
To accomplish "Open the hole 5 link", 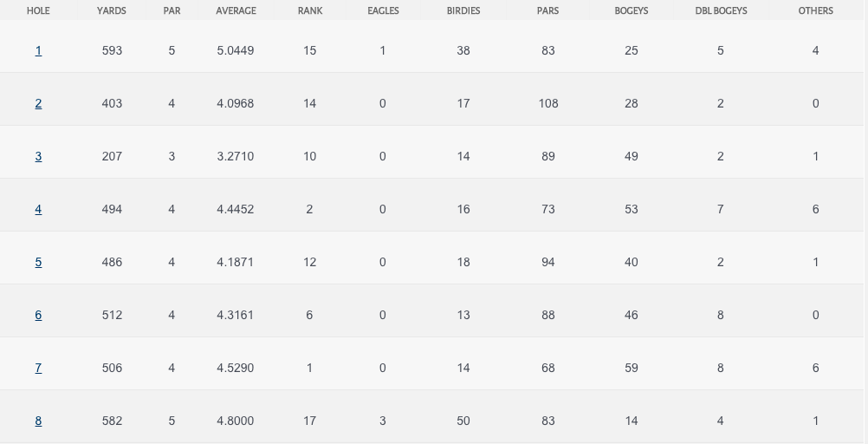I will 38,263.
